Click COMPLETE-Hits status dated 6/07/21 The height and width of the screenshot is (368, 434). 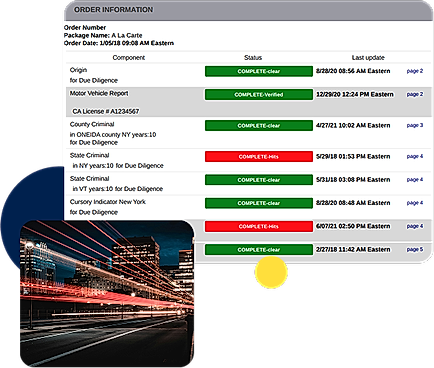click(x=259, y=226)
